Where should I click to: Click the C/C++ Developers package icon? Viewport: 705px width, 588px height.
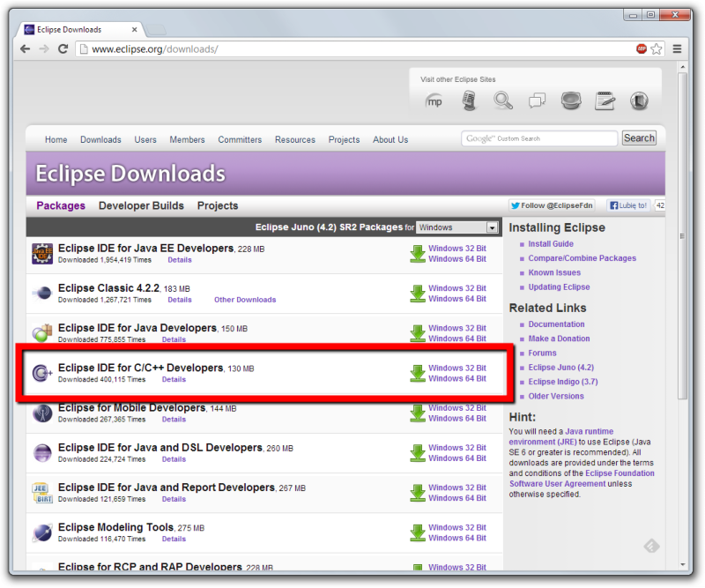tap(42, 373)
